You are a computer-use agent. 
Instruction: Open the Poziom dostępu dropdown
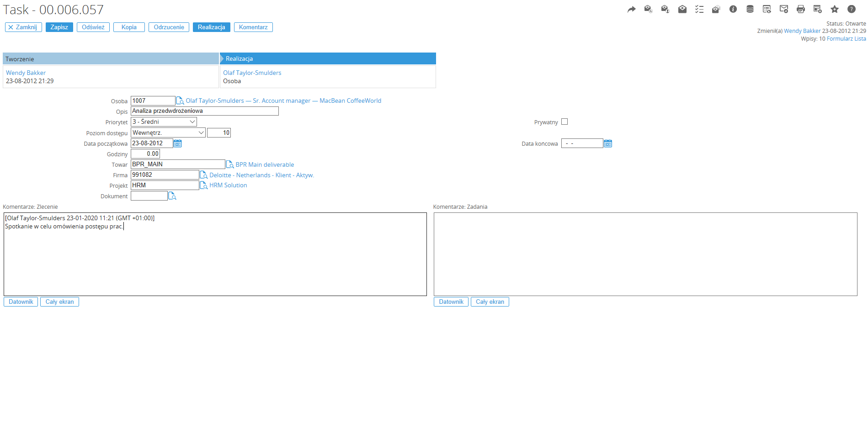[x=168, y=133]
